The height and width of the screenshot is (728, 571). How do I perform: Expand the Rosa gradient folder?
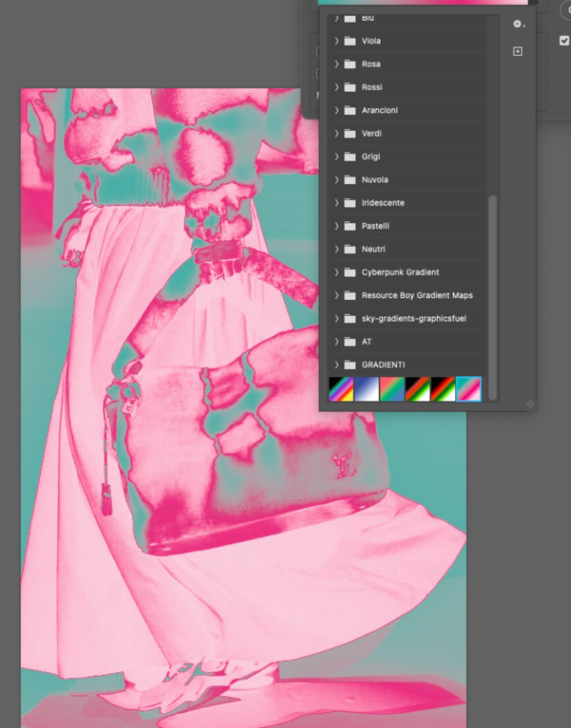point(337,64)
